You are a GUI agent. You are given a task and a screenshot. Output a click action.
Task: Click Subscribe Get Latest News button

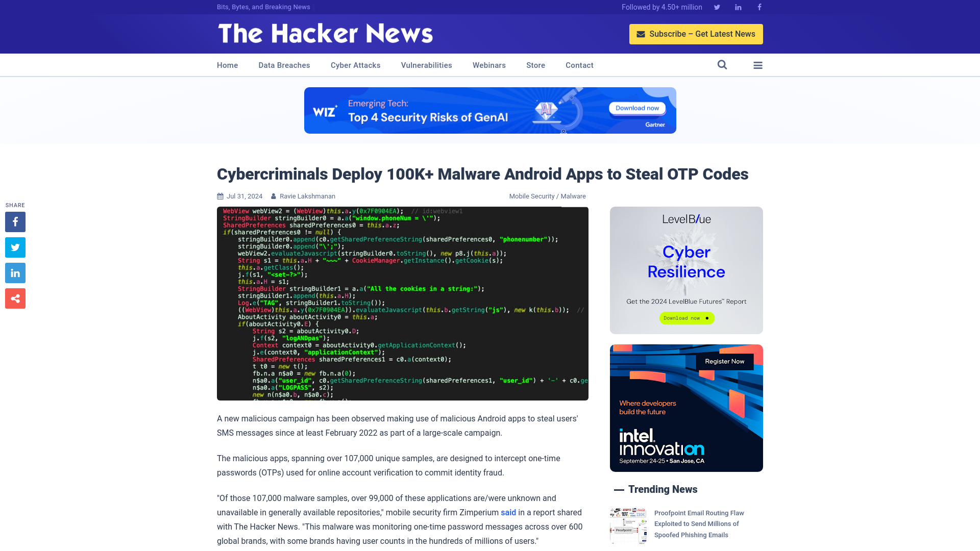pos(696,34)
